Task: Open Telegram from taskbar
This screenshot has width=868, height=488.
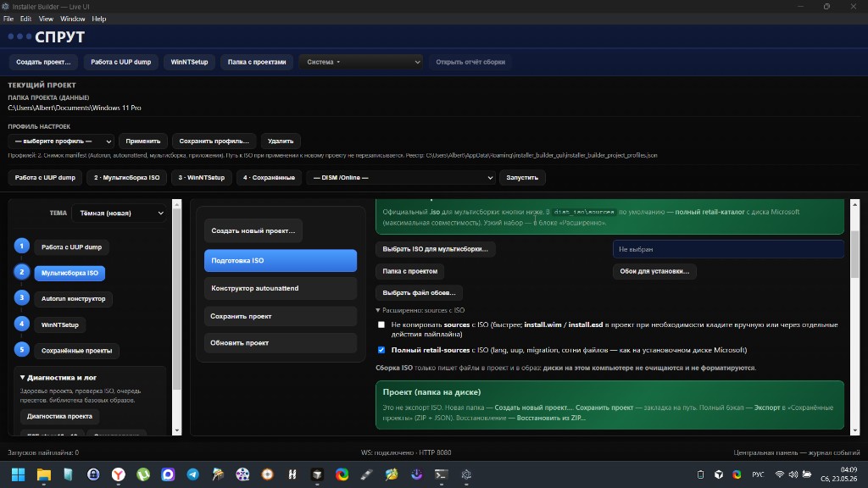Action: [192, 474]
